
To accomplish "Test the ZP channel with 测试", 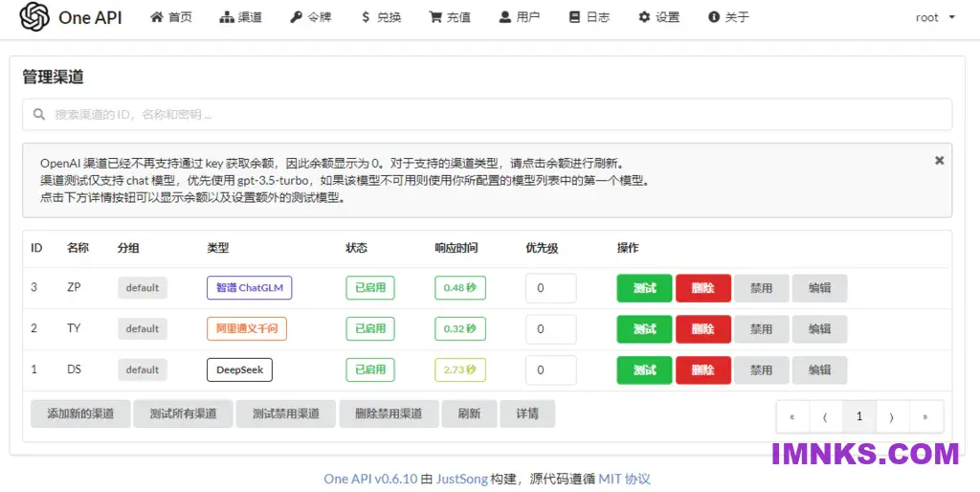I will pyautogui.click(x=644, y=288).
